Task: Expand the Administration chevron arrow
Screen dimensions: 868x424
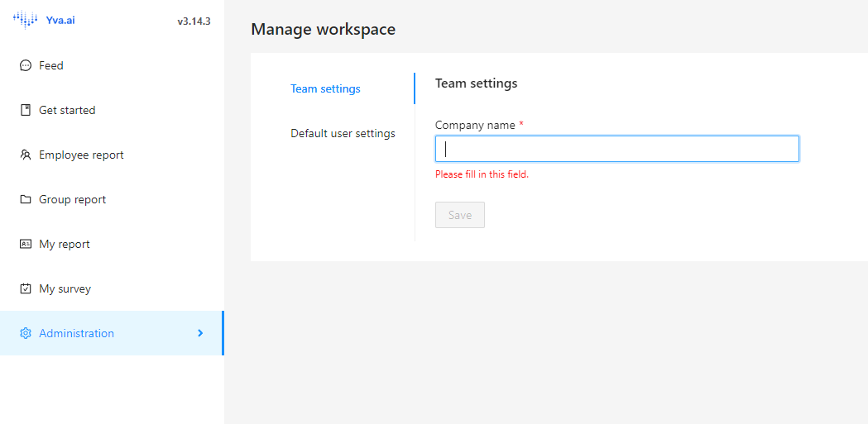Action: 200,333
